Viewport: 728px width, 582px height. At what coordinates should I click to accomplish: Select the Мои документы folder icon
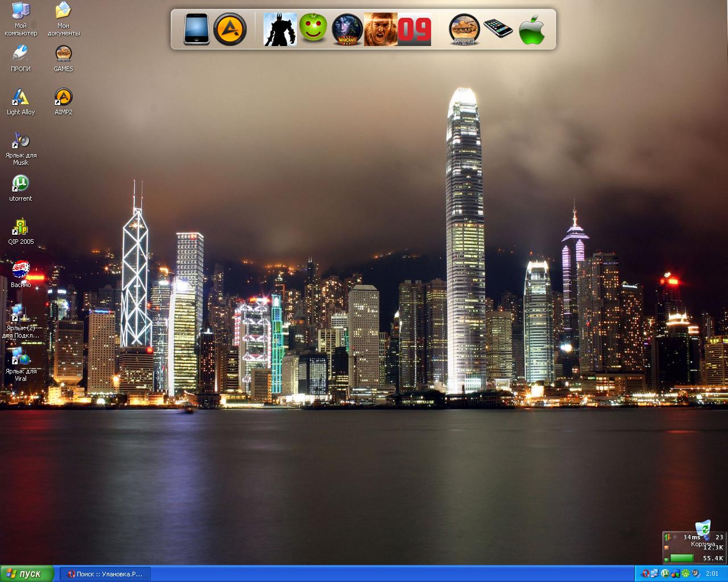click(63, 11)
